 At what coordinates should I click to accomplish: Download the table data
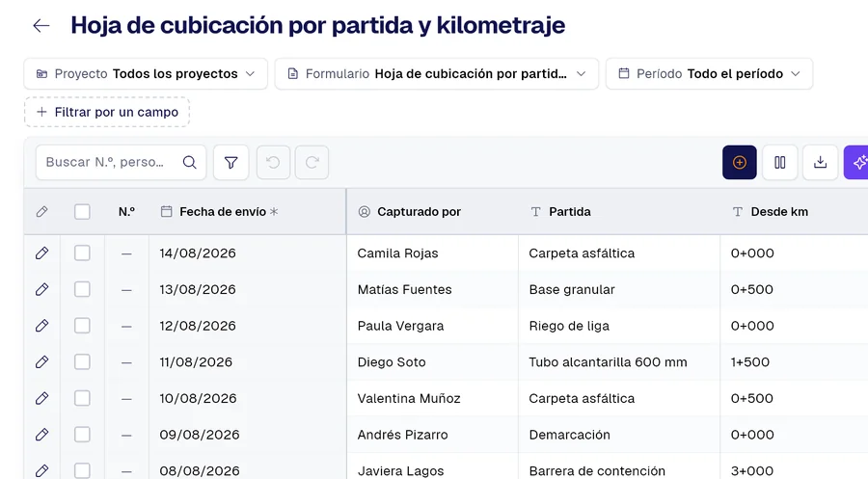pyautogui.click(x=821, y=162)
